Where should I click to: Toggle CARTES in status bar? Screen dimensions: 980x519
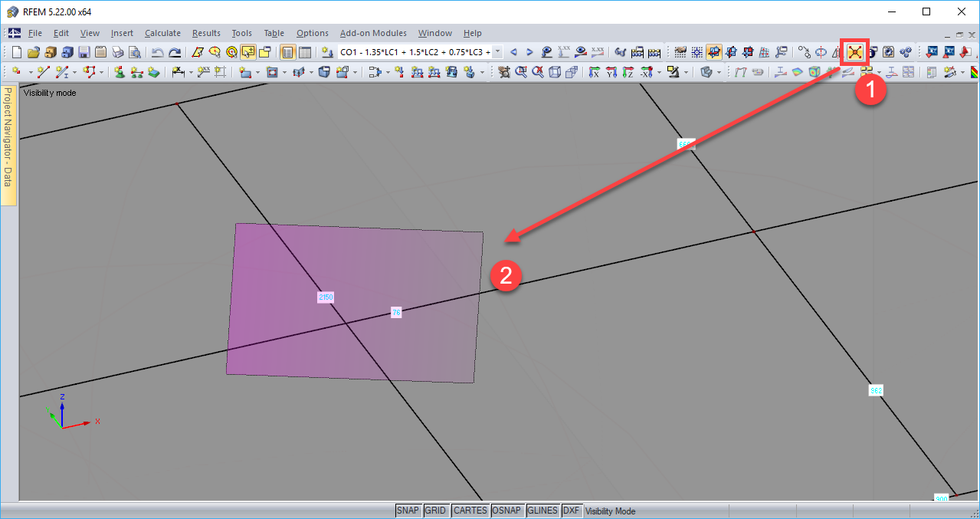pos(470,511)
